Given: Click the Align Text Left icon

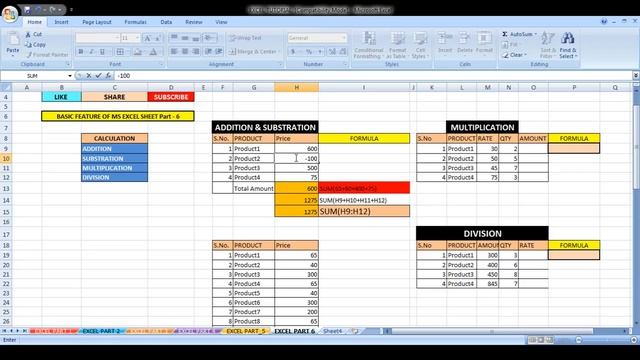Looking at the screenshot, I should tap(174, 51).
